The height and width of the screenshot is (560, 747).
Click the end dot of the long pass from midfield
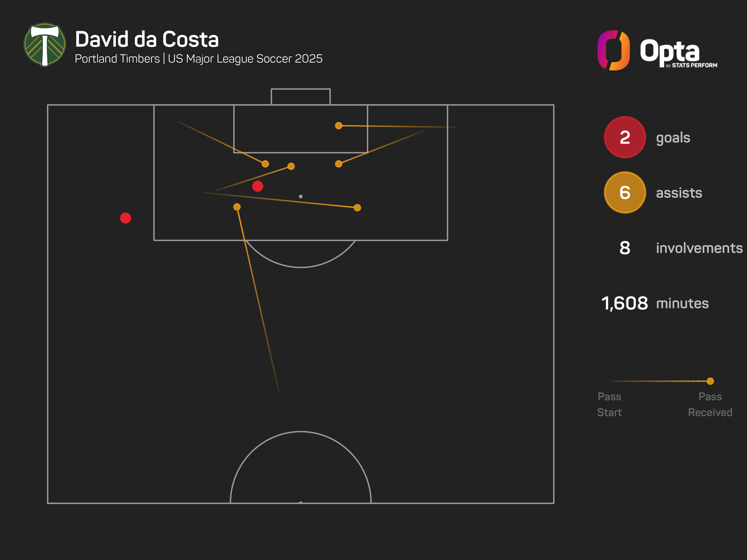pyautogui.click(x=237, y=207)
